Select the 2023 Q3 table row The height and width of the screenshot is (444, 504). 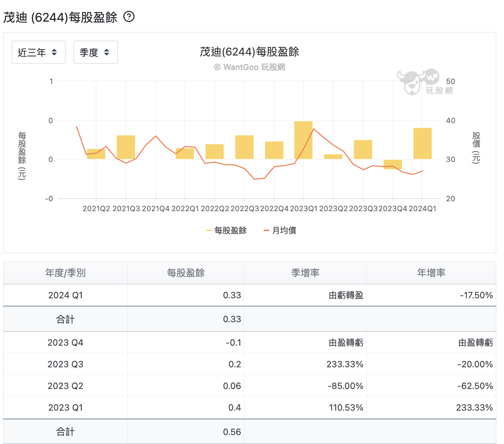coord(249,364)
